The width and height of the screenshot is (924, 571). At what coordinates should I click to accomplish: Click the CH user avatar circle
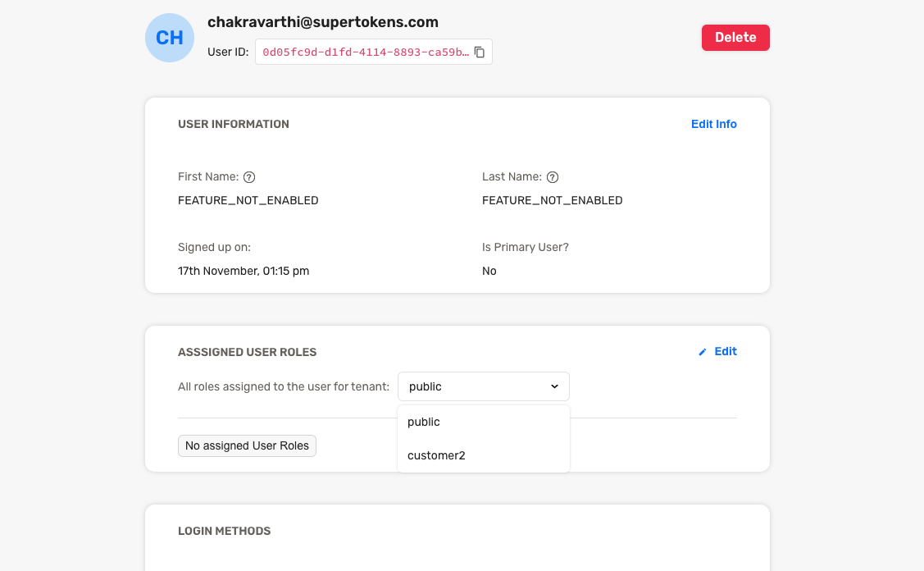pyautogui.click(x=169, y=37)
